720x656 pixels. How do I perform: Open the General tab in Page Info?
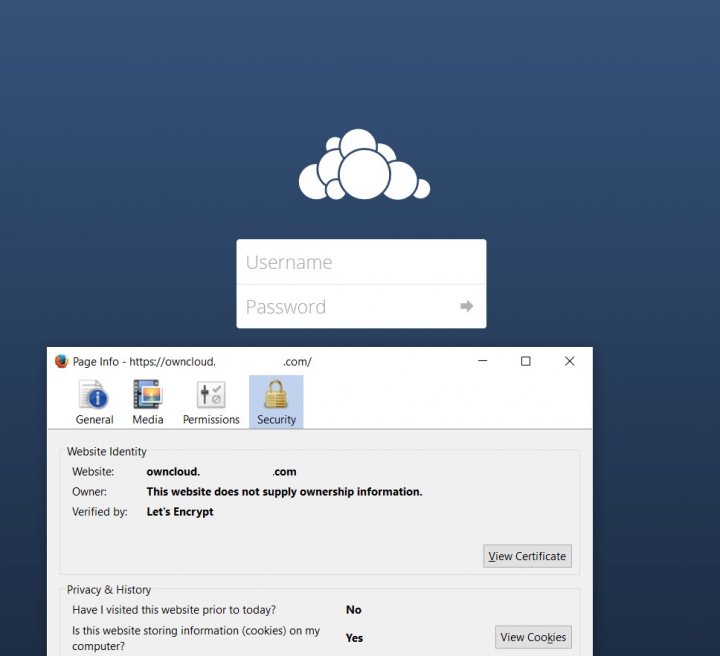tap(94, 402)
